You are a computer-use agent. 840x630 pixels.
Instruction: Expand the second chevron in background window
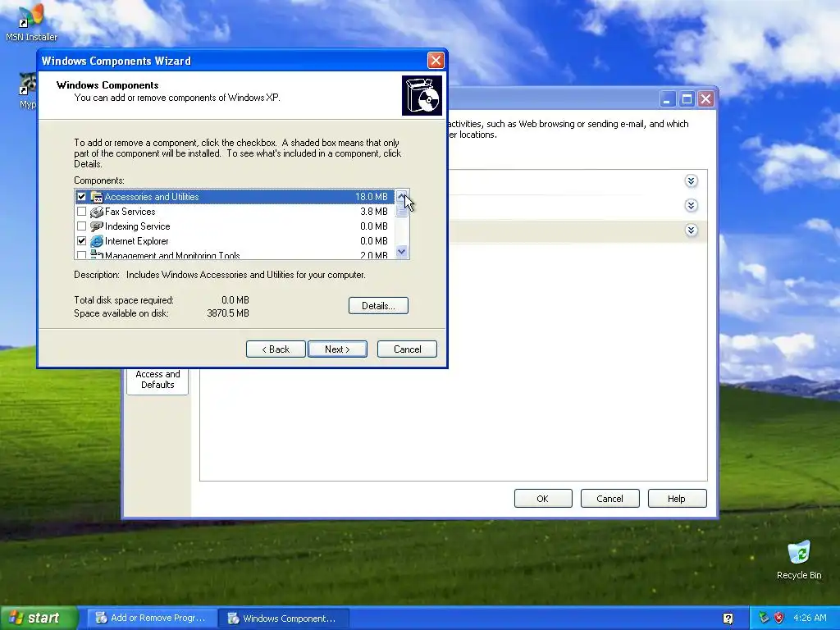point(691,206)
